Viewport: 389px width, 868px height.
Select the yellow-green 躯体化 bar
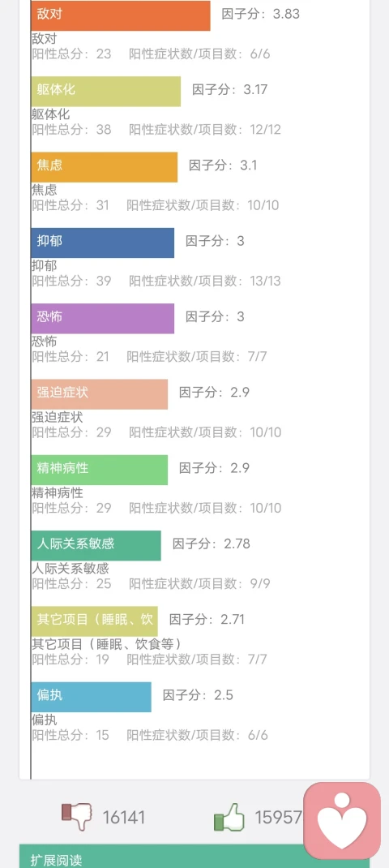tap(105, 92)
